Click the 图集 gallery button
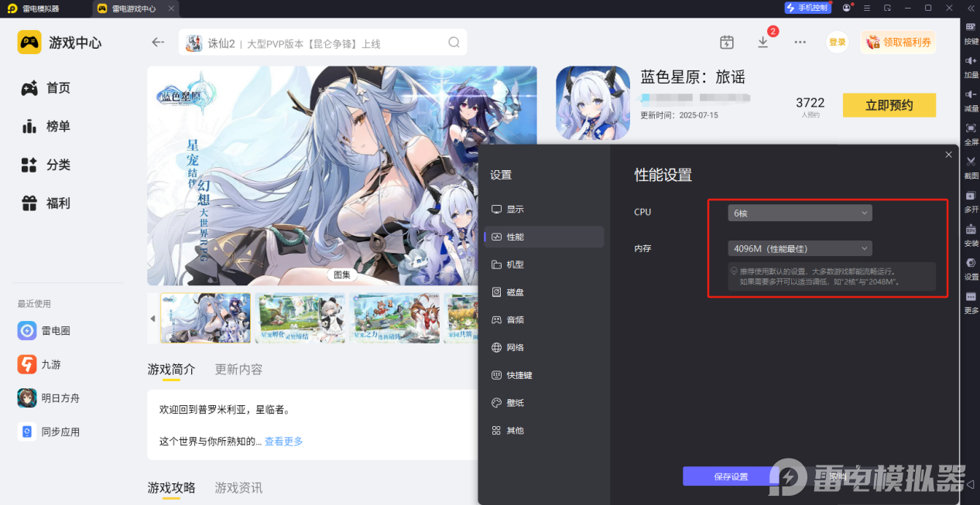 point(341,275)
